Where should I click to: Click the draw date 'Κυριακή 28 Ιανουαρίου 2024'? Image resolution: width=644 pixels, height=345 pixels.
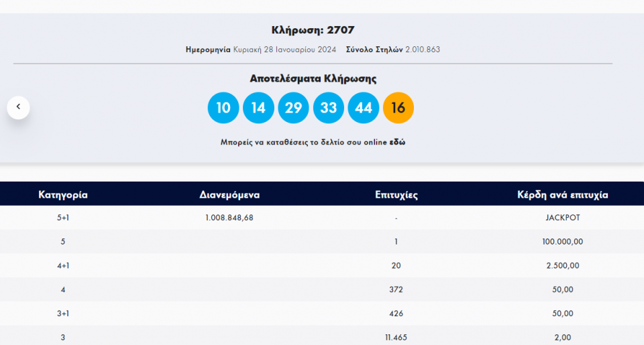[285, 50]
